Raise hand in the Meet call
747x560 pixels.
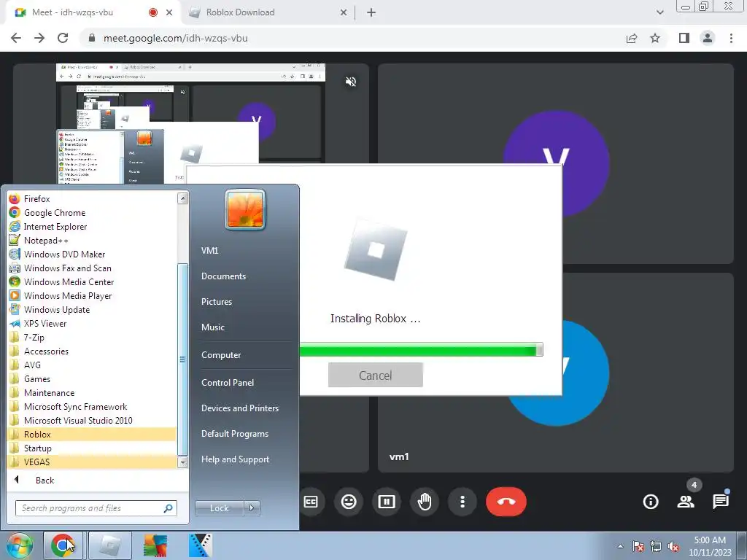424,502
